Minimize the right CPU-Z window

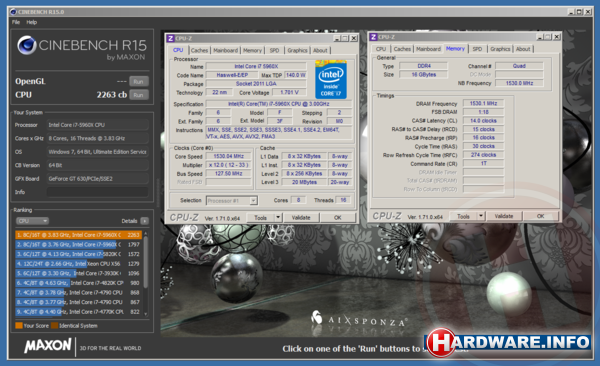pyautogui.click(x=540, y=37)
